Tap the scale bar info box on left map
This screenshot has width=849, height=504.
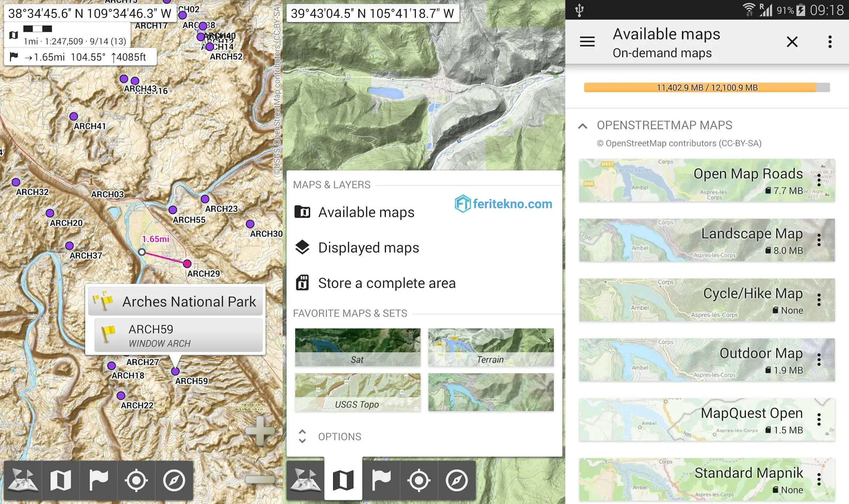coord(67,35)
